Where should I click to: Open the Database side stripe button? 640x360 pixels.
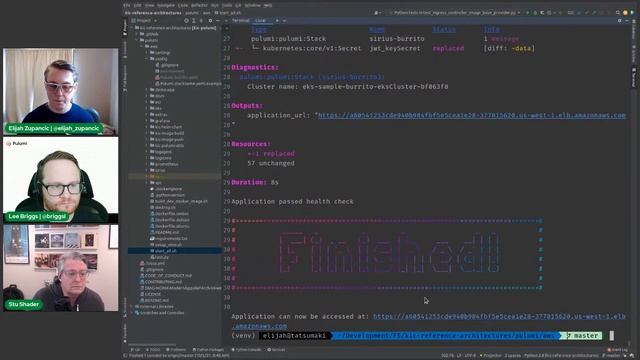[x=634, y=30]
